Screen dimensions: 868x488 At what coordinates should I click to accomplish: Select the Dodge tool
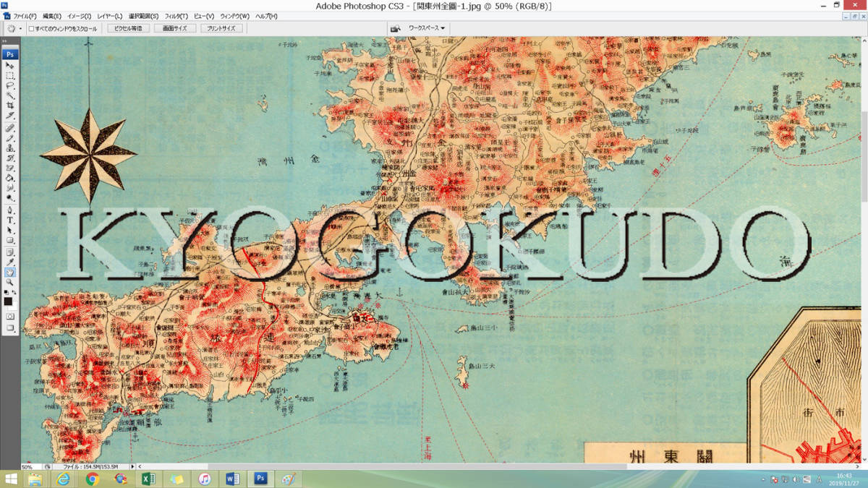pos(10,198)
